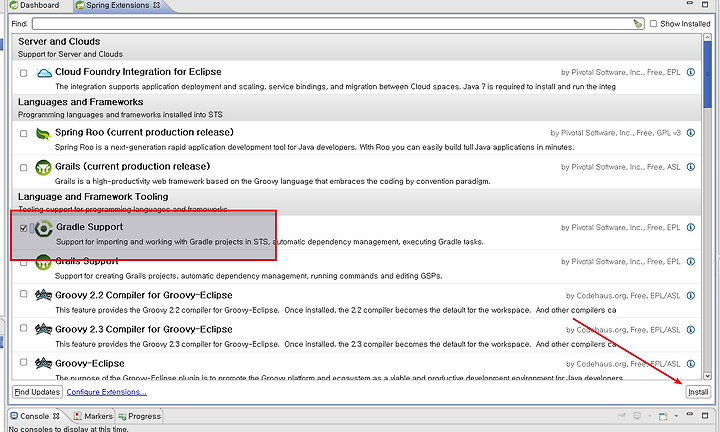Image resolution: width=720 pixels, height=432 pixels.
Task: Check Groovy 2.2 Compiler for Groovy-Eclipse
Action: click(24, 294)
